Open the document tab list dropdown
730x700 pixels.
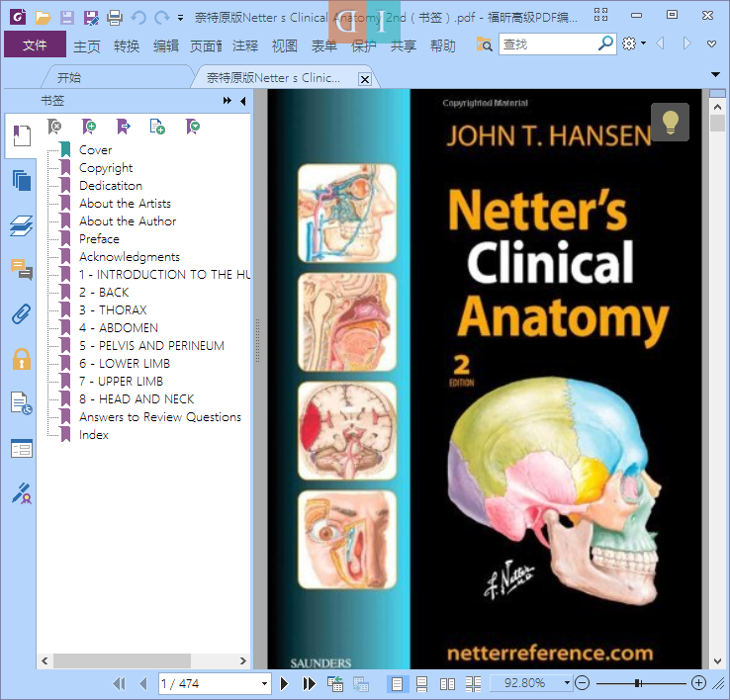coord(715,74)
